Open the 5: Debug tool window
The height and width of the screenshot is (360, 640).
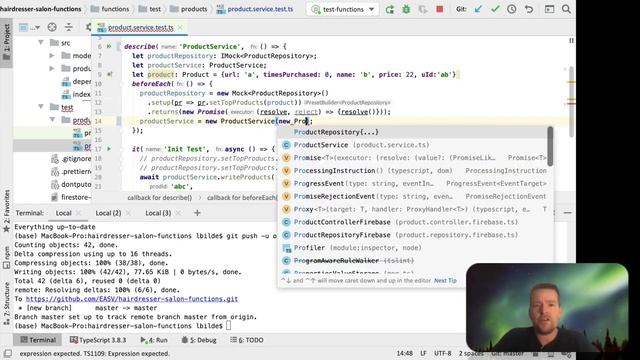199,340
